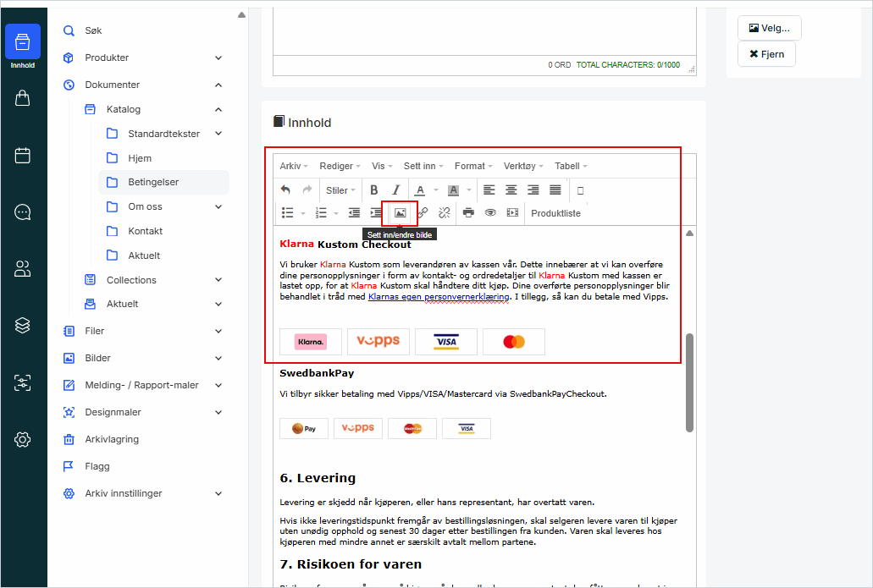The width and height of the screenshot is (873, 588).
Task: Click the print icon in editor toolbar
Action: pyautogui.click(x=468, y=213)
